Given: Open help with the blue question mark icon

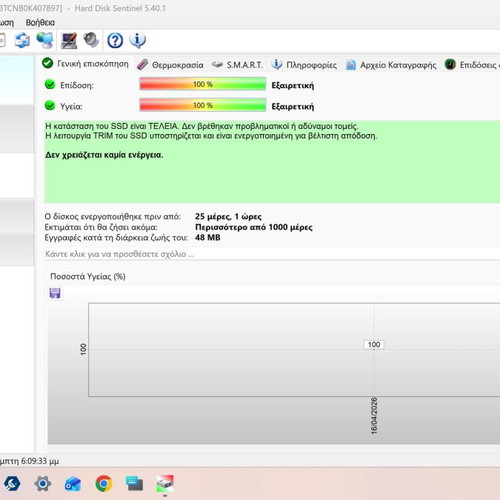Looking at the screenshot, I should click(x=115, y=41).
